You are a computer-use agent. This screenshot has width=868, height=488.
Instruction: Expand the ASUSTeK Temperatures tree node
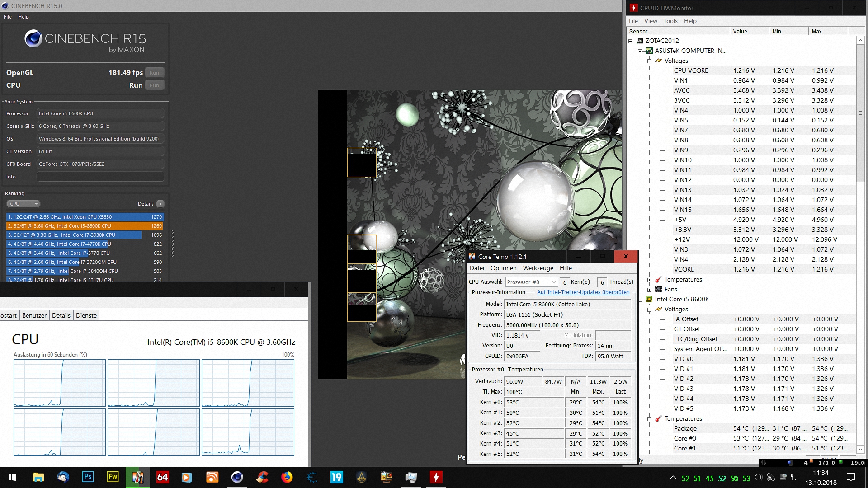pos(650,280)
